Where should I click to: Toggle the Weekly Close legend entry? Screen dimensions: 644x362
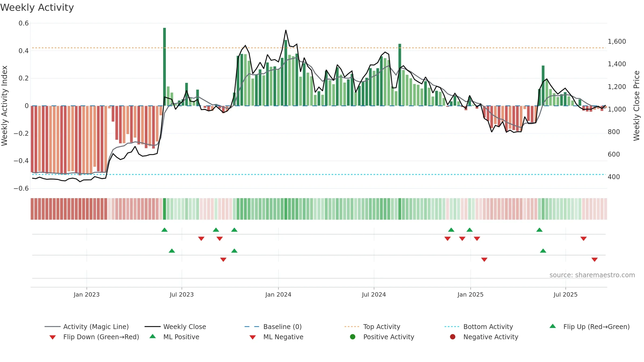(x=175, y=327)
